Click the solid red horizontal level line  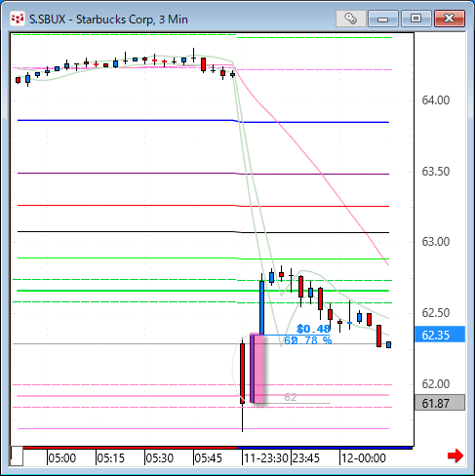(x=203, y=206)
